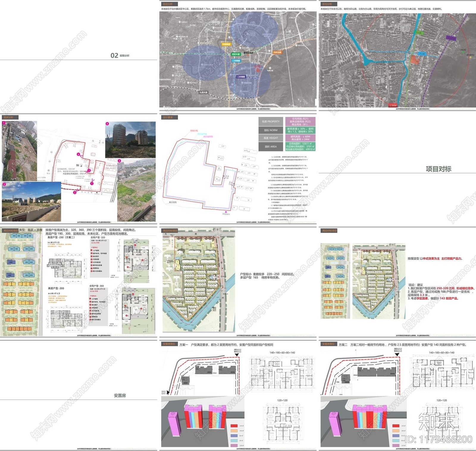Click the green 建筑密度≤30% norm cell
The image size is (476, 451).
(300, 130)
